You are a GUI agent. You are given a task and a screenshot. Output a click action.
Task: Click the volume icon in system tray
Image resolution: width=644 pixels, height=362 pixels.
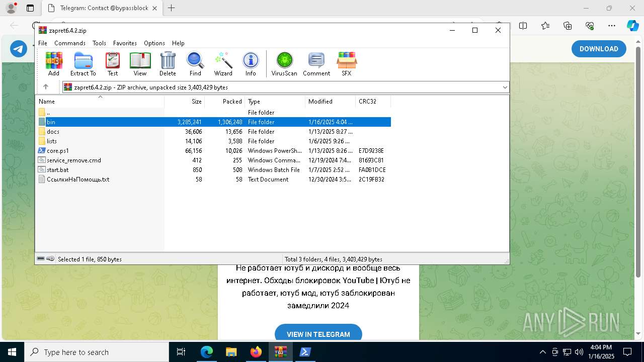(x=579, y=352)
